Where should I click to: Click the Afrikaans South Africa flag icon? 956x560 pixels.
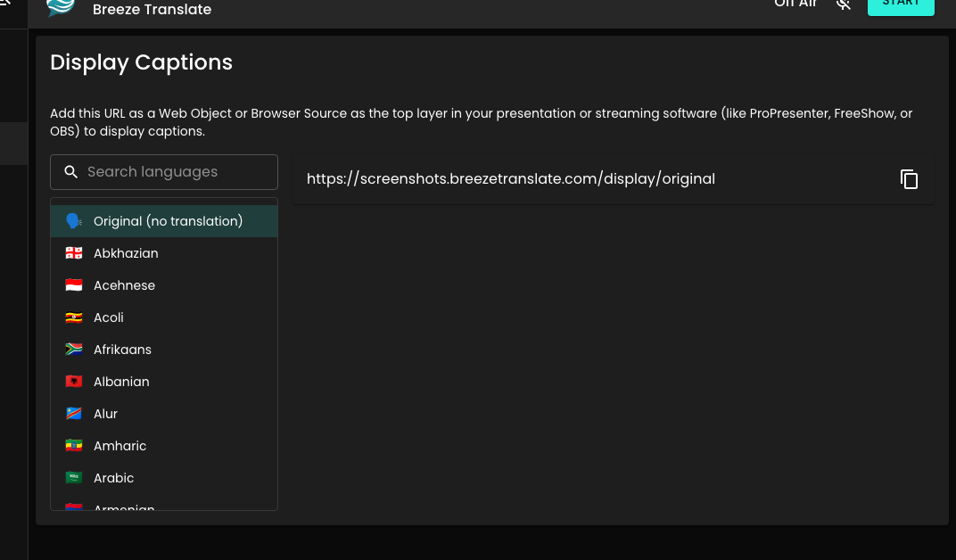74,350
